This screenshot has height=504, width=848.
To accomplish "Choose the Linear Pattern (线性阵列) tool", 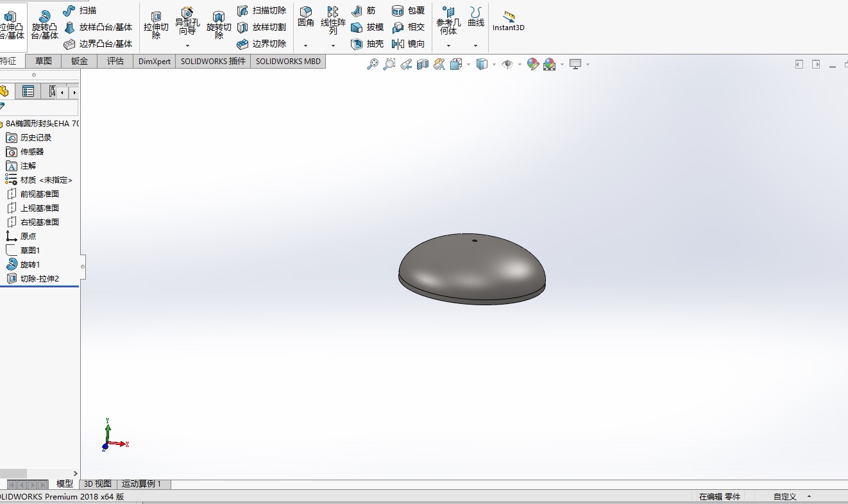I will [x=333, y=21].
